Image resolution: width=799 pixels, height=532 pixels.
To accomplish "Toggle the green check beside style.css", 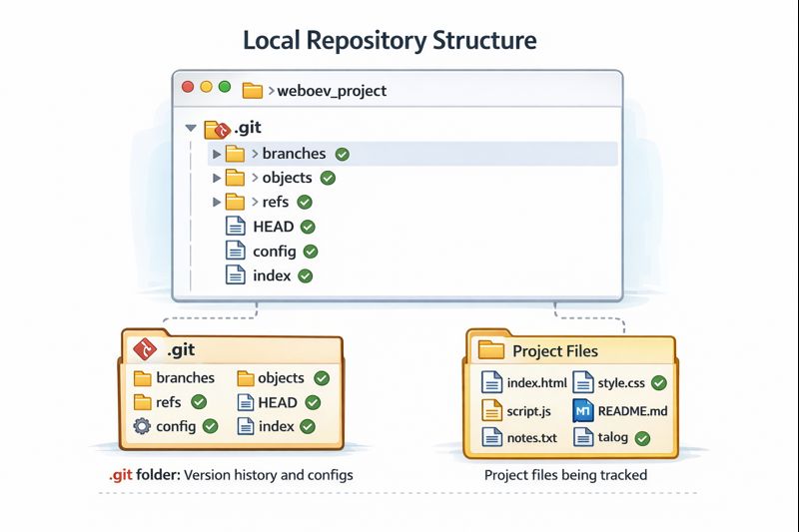I will click(659, 383).
